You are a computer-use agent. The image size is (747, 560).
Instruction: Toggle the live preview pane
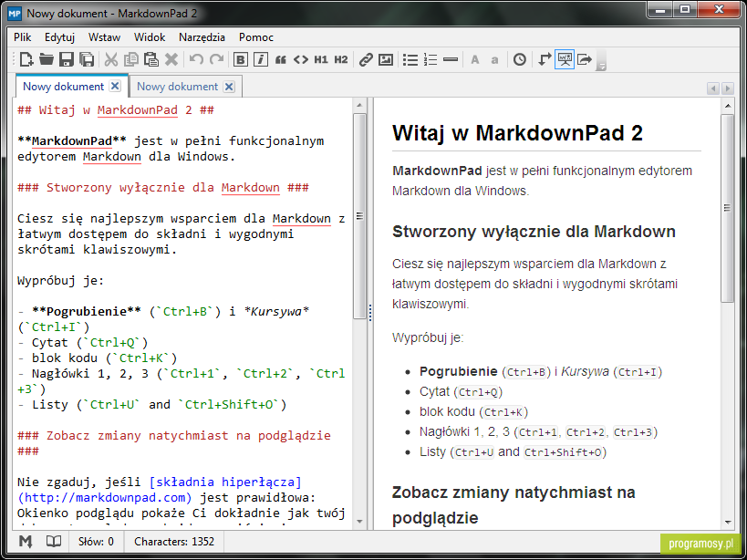coord(565,59)
